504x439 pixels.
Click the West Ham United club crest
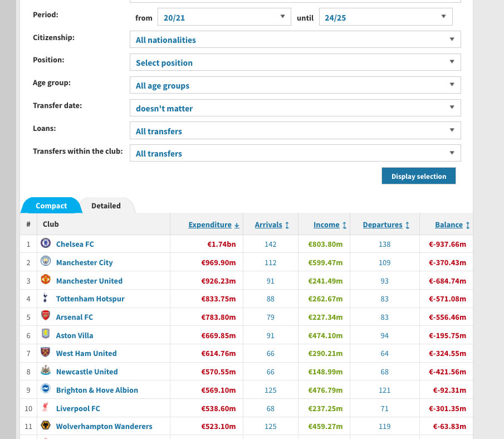point(46,352)
